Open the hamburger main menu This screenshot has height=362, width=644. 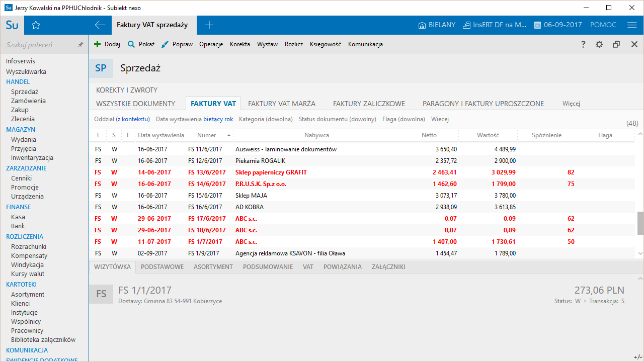(632, 25)
